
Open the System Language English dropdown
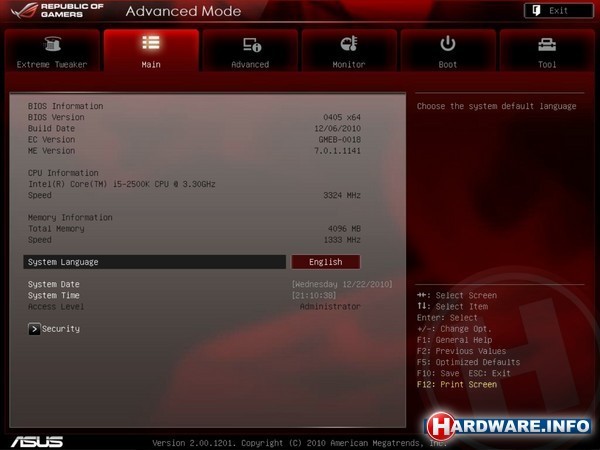tap(325, 262)
